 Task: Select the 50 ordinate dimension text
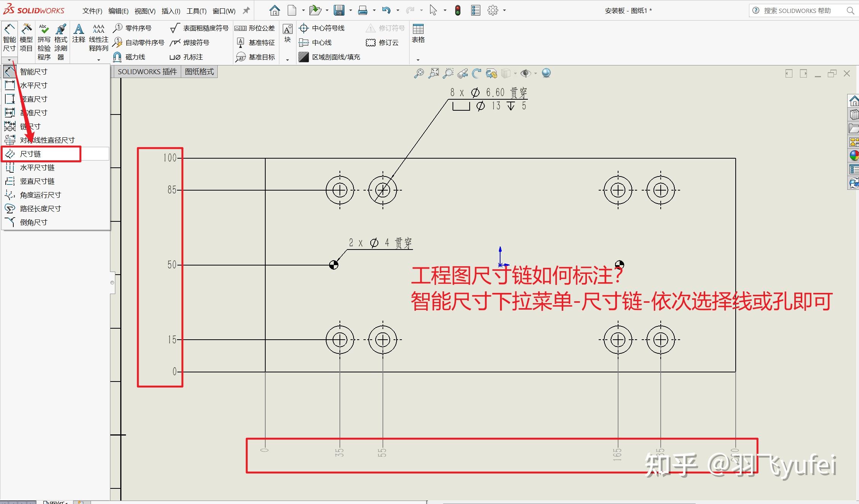172,265
